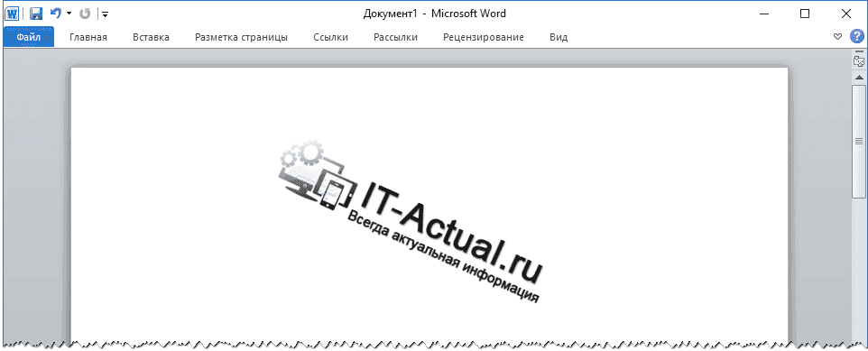The image size is (868, 351).
Task: Toggle the ruler button above the scrollbar
Action: pyautogui.click(x=859, y=61)
